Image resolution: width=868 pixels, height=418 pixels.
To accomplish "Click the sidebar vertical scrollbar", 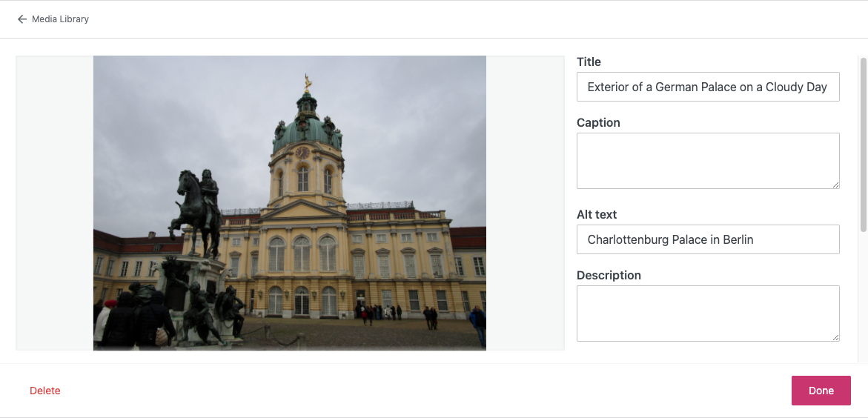I will 863,144.
